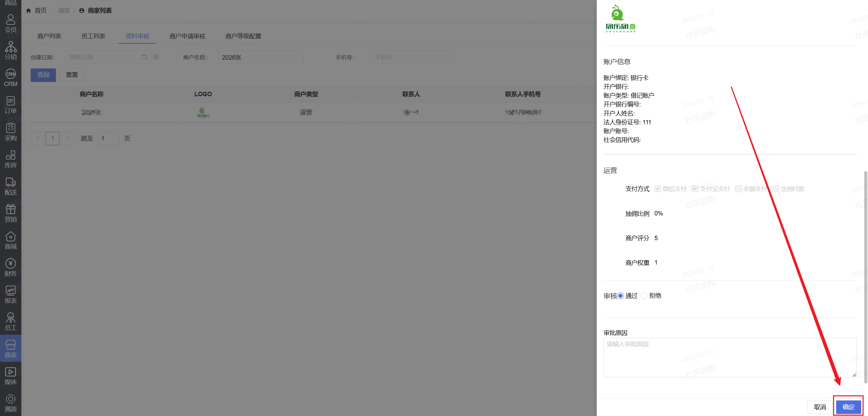Select the 通过 approve radio button
868x416 pixels.
pos(620,296)
